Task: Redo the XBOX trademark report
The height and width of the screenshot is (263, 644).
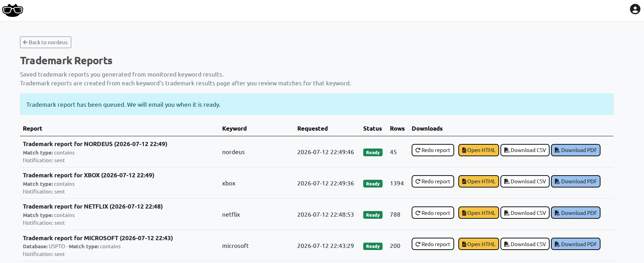Action: click(x=433, y=182)
